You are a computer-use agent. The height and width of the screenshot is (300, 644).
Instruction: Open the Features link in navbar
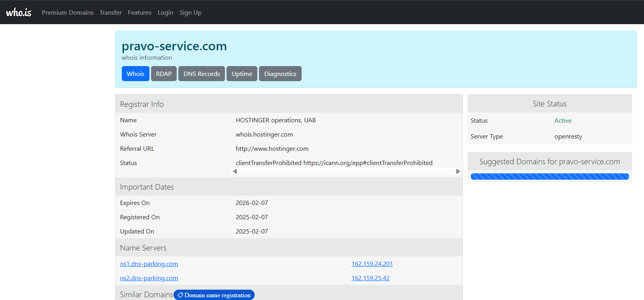tap(140, 13)
